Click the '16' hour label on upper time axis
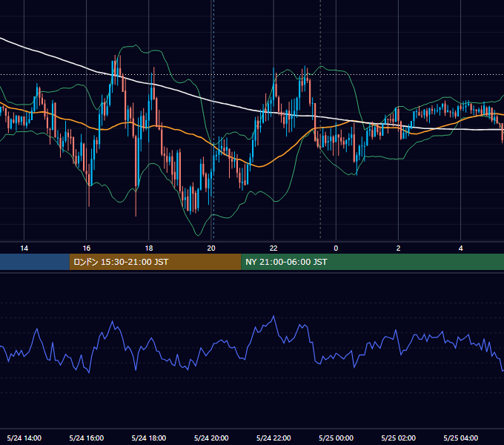Screen dimensions: 504x445 point(87,248)
